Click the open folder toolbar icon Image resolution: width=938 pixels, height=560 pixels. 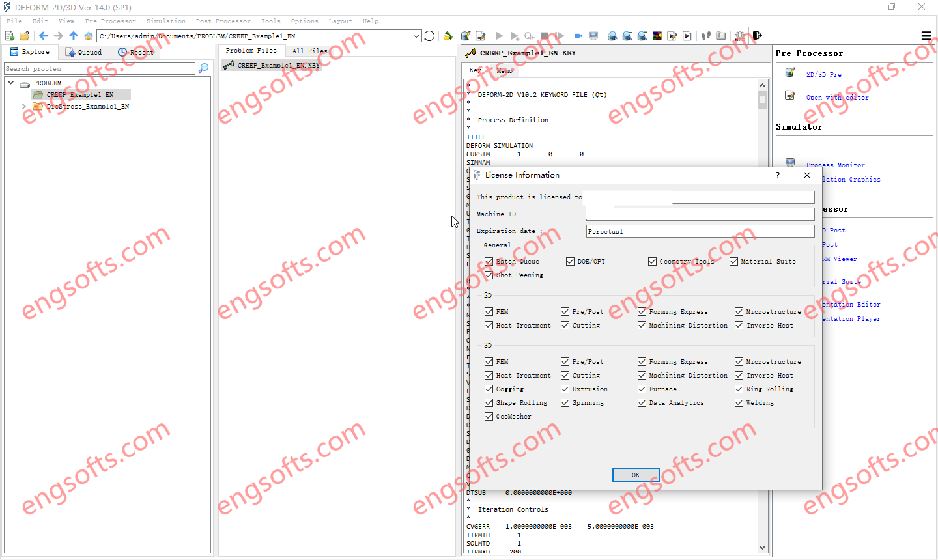click(x=25, y=36)
